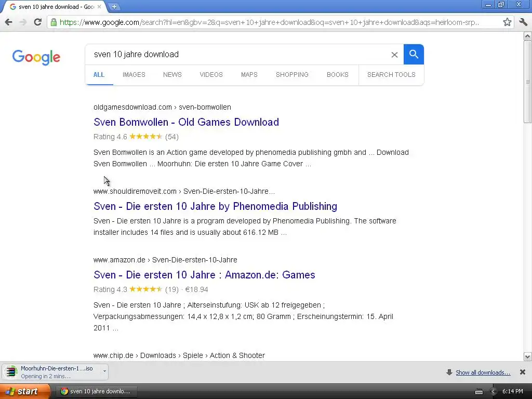Reload the page with the refresh icon
Screen dimensions: 532x399
[37, 22]
